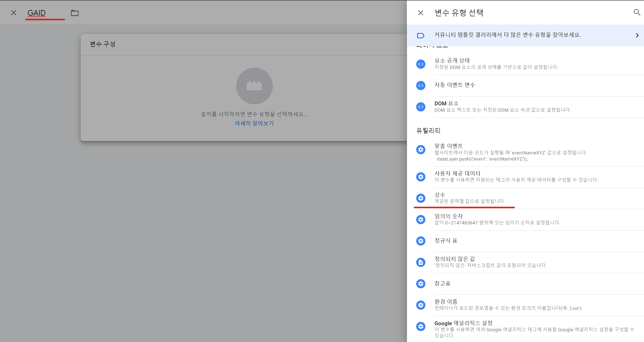Screen dimensions: 644x342
Task: Click the 상수 gear icon
Action: (421, 198)
